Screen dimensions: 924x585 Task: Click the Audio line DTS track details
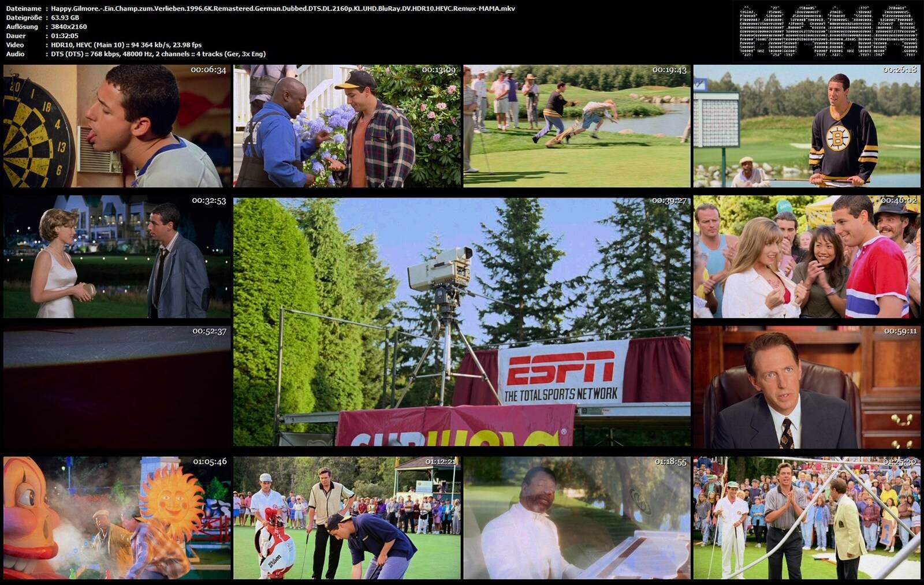[x=158, y=54]
